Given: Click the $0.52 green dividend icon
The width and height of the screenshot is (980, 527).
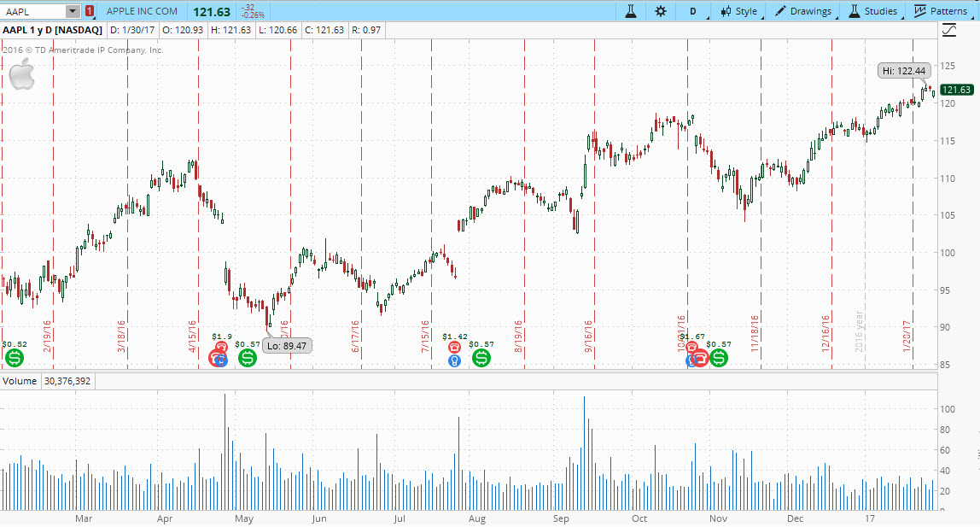Looking at the screenshot, I should point(15,358).
